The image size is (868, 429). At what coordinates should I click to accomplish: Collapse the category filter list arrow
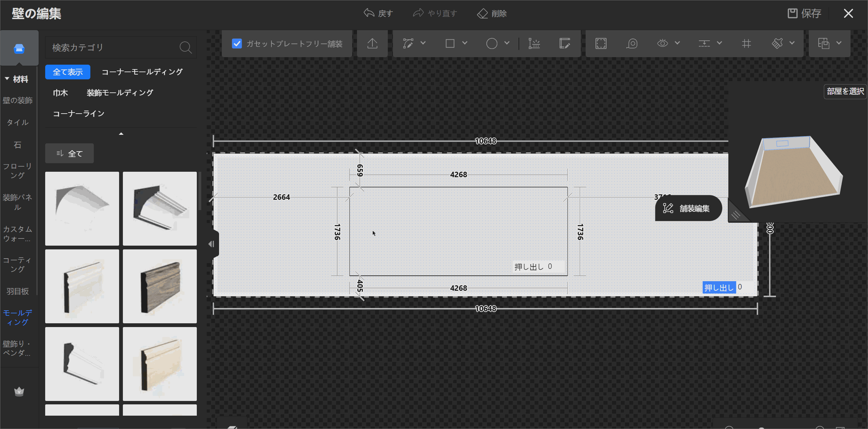[x=121, y=134]
